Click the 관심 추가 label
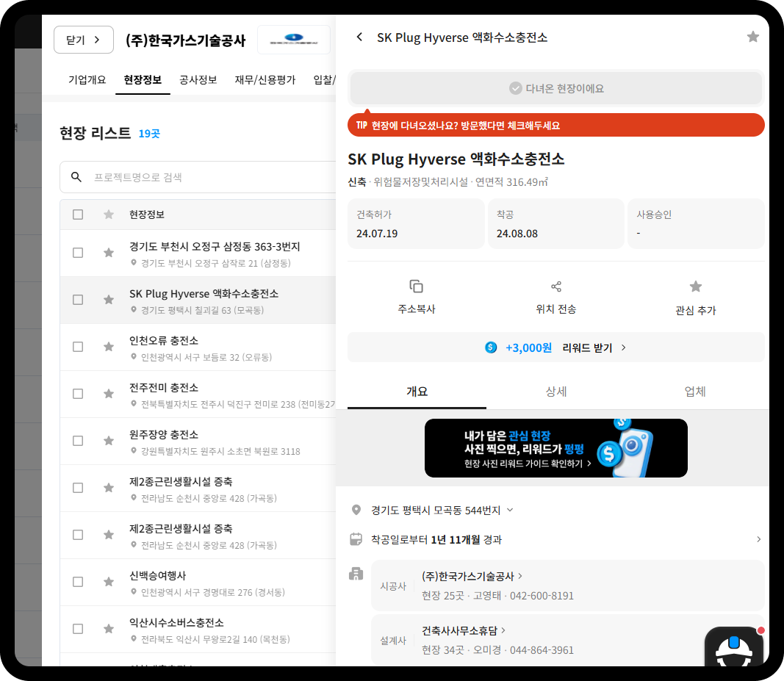Screen dimensions: 784x681 pos(696,311)
